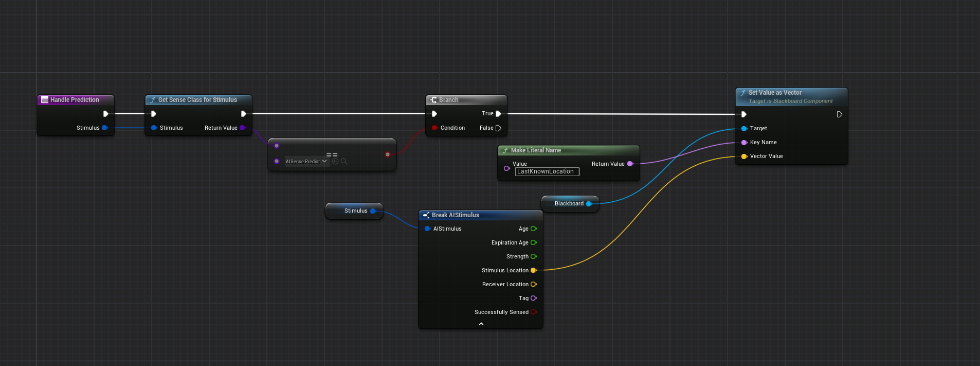Click the Successfully Sensed boolean output pin
980x366 pixels.
tap(534, 312)
